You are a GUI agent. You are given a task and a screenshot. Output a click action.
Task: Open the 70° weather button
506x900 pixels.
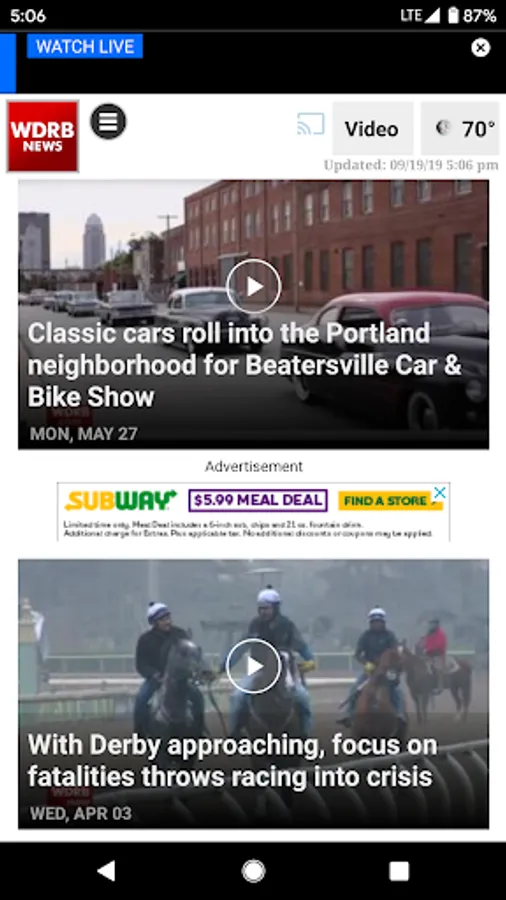460,129
